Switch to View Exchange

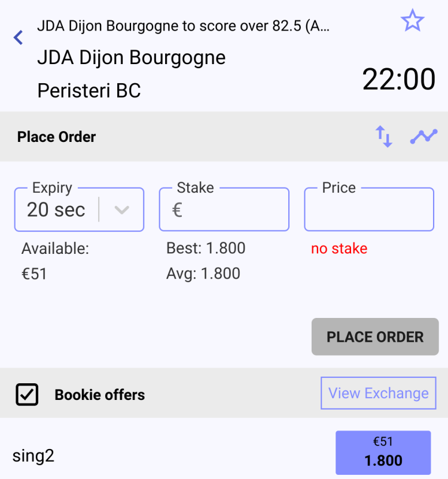click(x=379, y=393)
